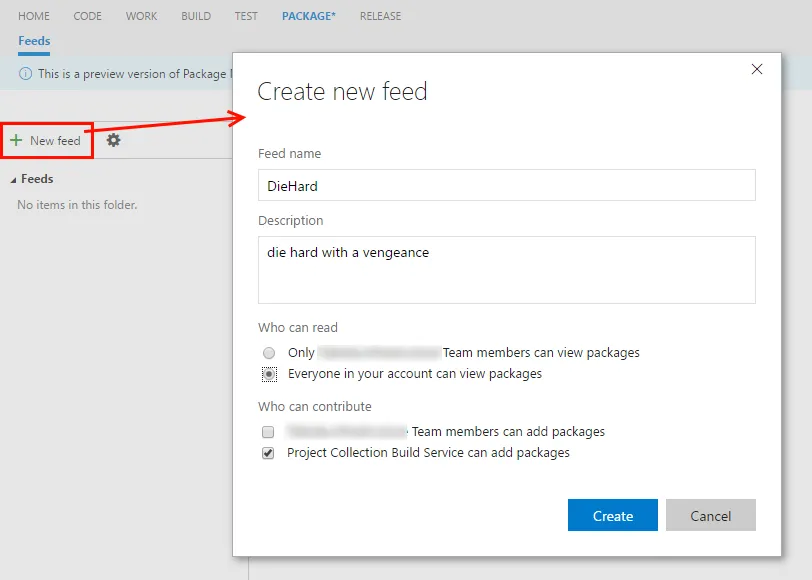812x580 pixels.
Task: Uncheck Project Collection Build Service can add packages
Action: tap(267, 452)
